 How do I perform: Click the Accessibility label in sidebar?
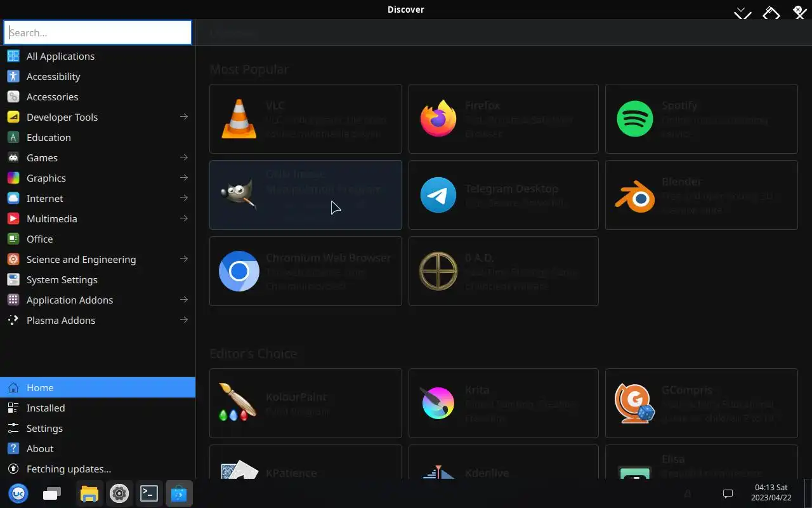coord(53,76)
